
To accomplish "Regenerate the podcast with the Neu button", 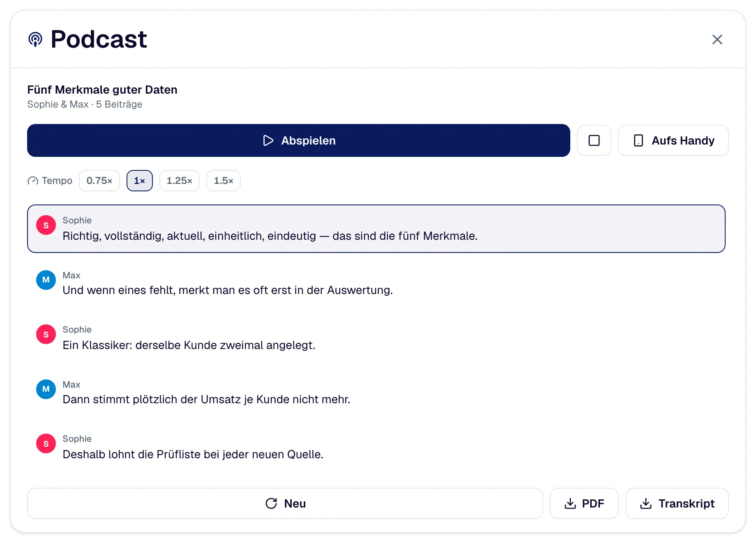I will 285,503.
